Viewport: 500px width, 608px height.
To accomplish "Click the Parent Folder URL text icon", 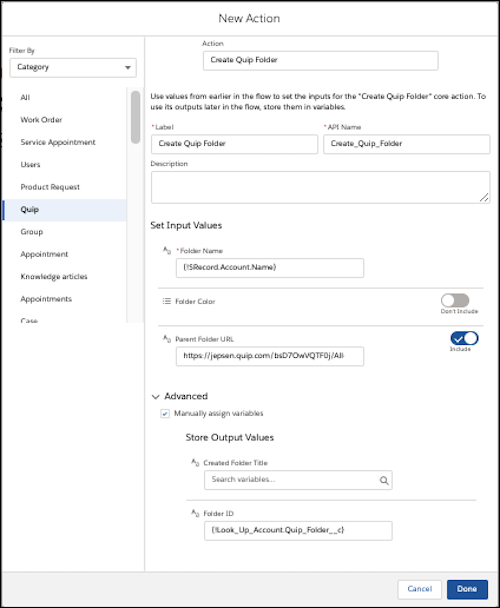I will (x=167, y=339).
